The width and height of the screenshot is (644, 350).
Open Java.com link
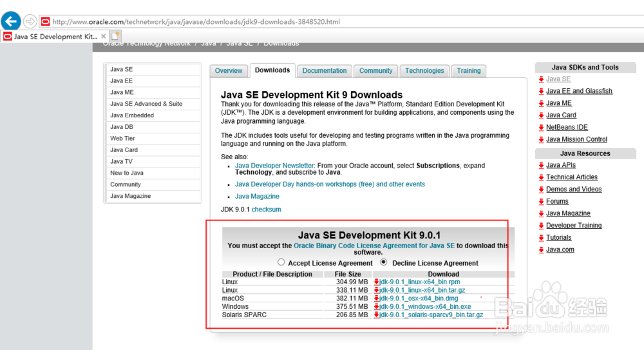(x=560, y=249)
